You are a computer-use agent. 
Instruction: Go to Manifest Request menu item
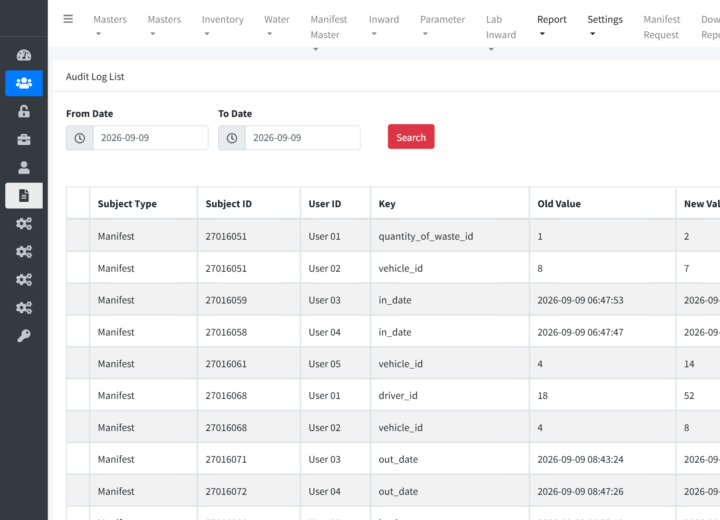(x=661, y=27)
